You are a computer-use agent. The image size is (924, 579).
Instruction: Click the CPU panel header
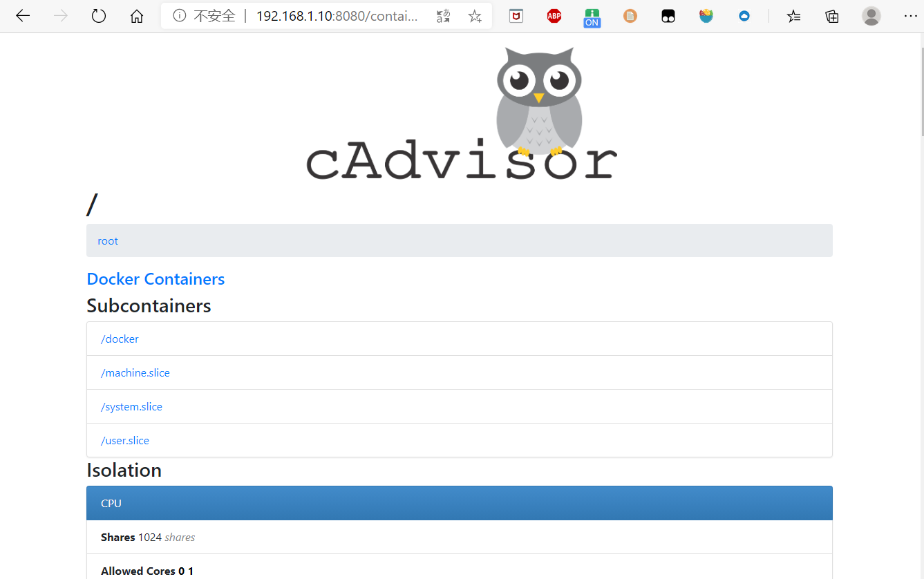460,503
